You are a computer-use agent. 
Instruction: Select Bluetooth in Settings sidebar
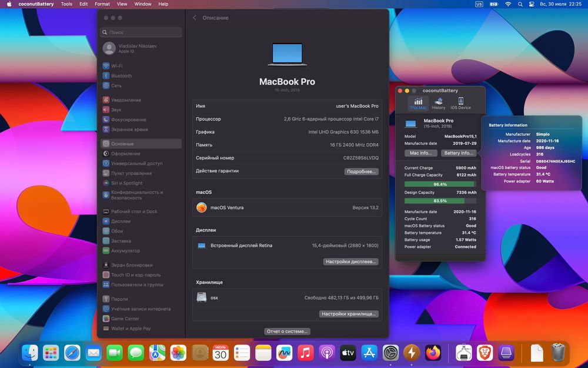[141, 75]
